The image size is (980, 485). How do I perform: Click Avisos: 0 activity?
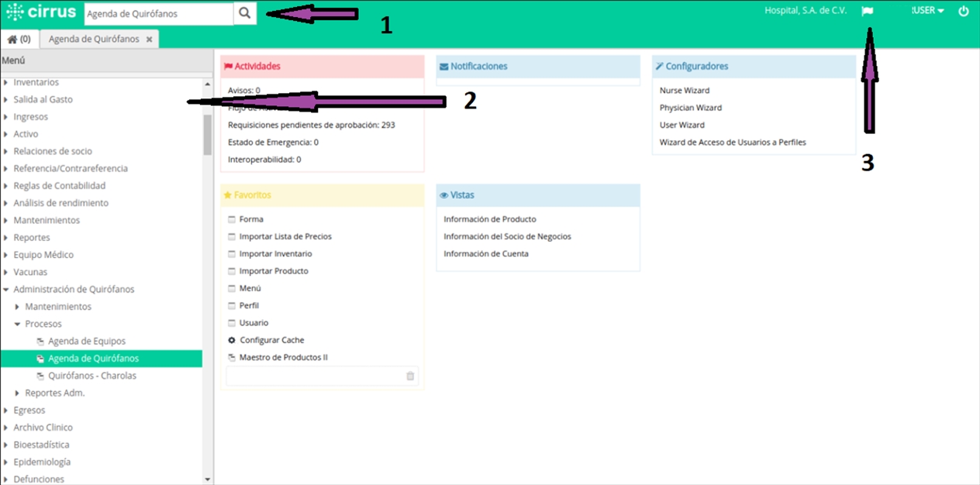click(244, 91)
